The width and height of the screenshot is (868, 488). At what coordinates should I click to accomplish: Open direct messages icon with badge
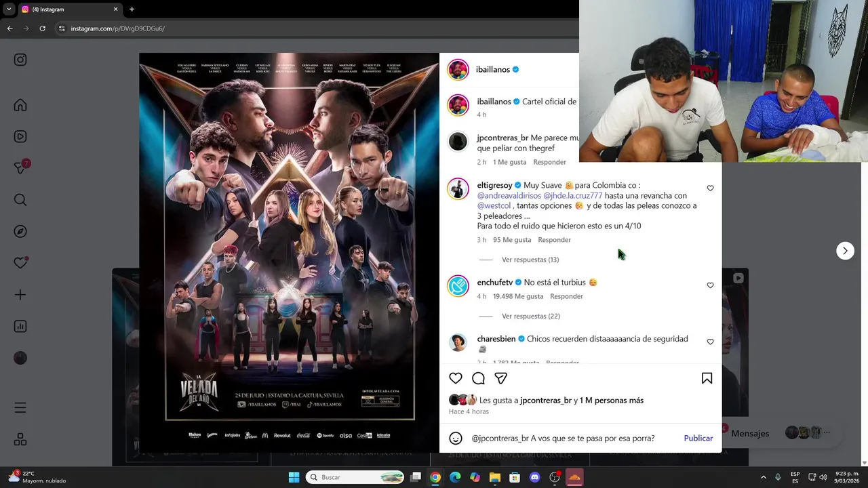21,167
